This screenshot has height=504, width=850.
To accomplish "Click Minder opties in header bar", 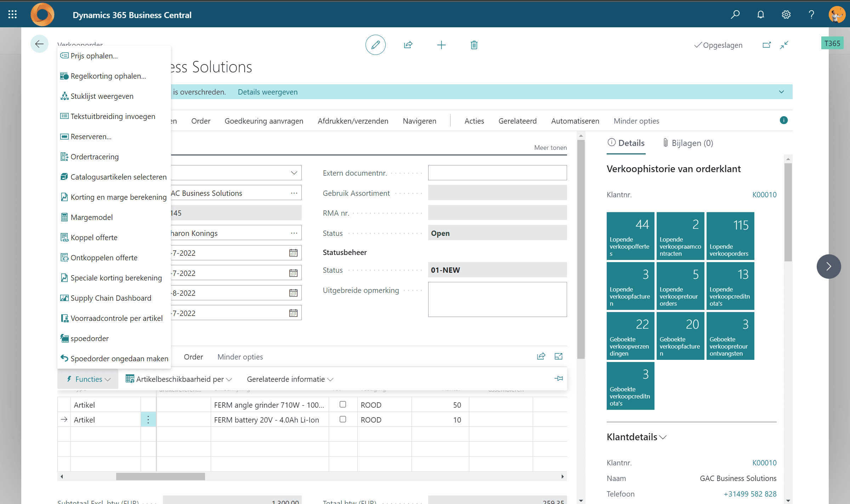I will [x=636, y=121].
